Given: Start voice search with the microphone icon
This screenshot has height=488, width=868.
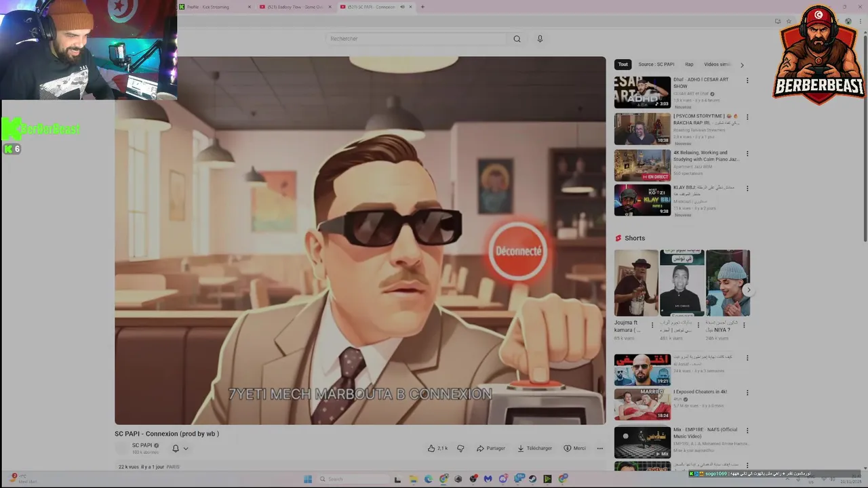Looking at the screenshot, I should click(x=540, y=39).
